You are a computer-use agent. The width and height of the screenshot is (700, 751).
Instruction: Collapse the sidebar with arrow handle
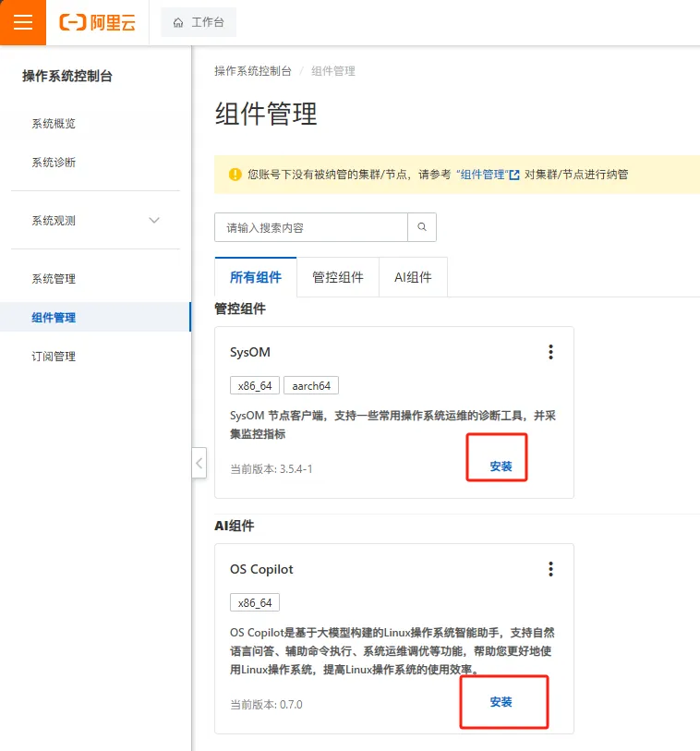(199, 463)
